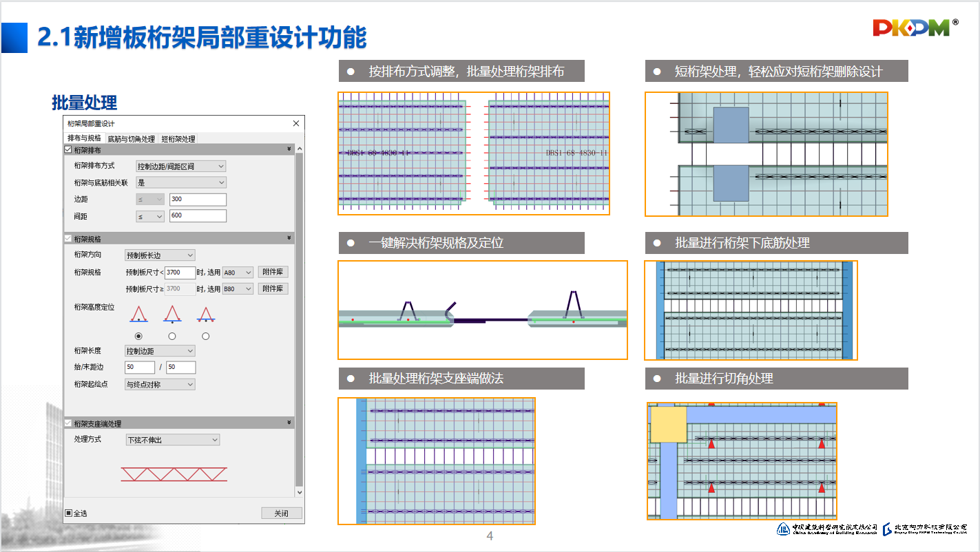Open the 处理方式 dropdown

click(173, 440)
